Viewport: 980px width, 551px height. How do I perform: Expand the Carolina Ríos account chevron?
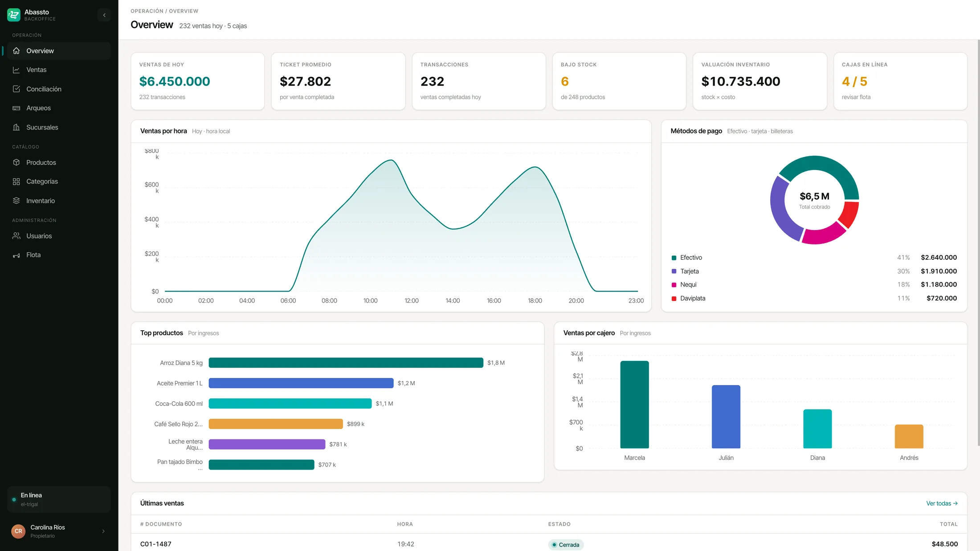pos(103,531)
